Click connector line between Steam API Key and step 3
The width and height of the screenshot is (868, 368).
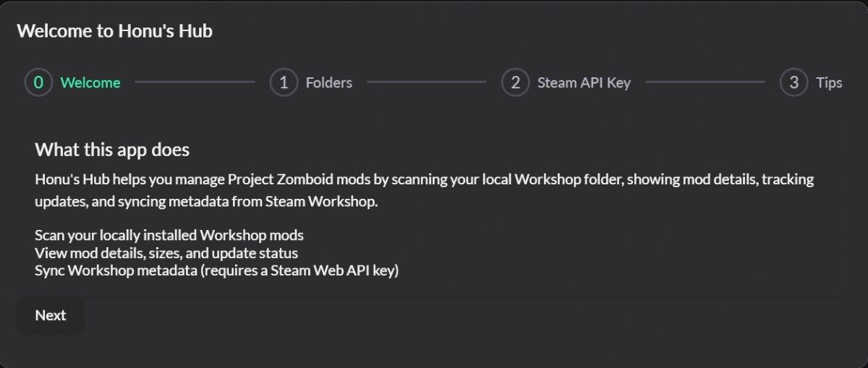point(705,82)
